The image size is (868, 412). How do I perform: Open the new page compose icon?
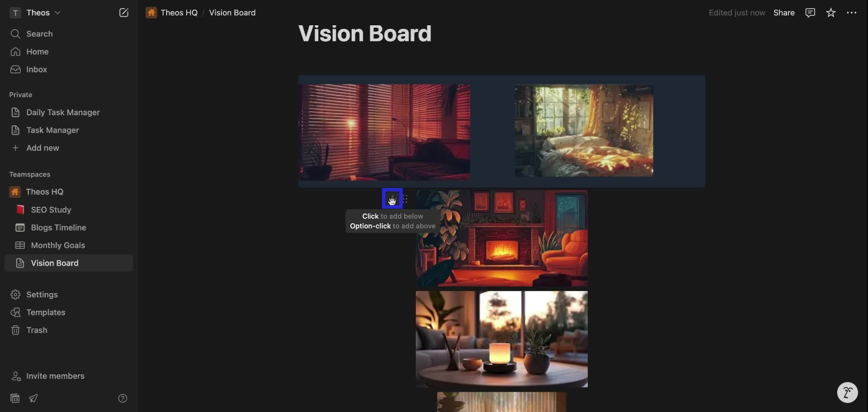pyautogui.click(x=124, y=12)
